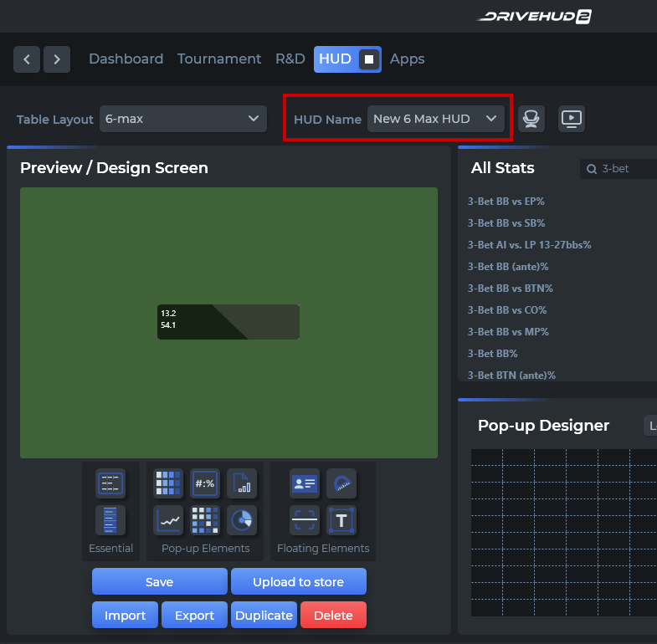Image resolution: width=657 pixels, height=644 pixels.
Task: Add the line graph pop-up element
Action: coord(168,520)
